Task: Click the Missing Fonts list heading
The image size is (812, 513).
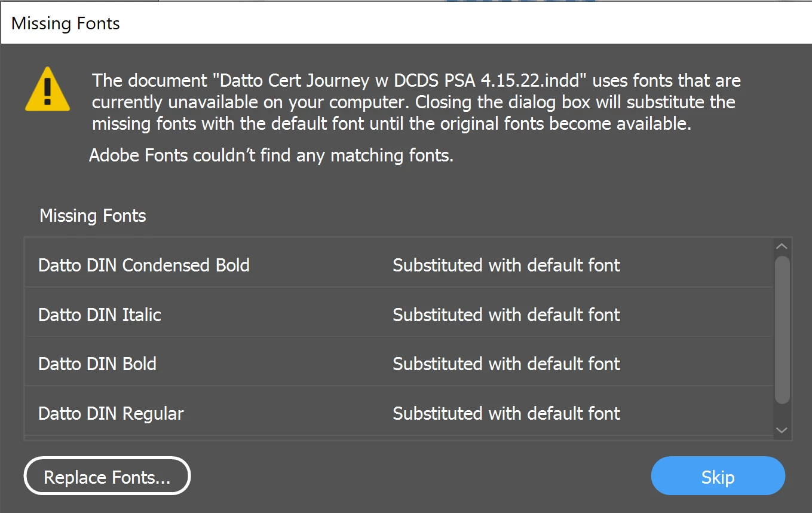Action: (93, 215)
